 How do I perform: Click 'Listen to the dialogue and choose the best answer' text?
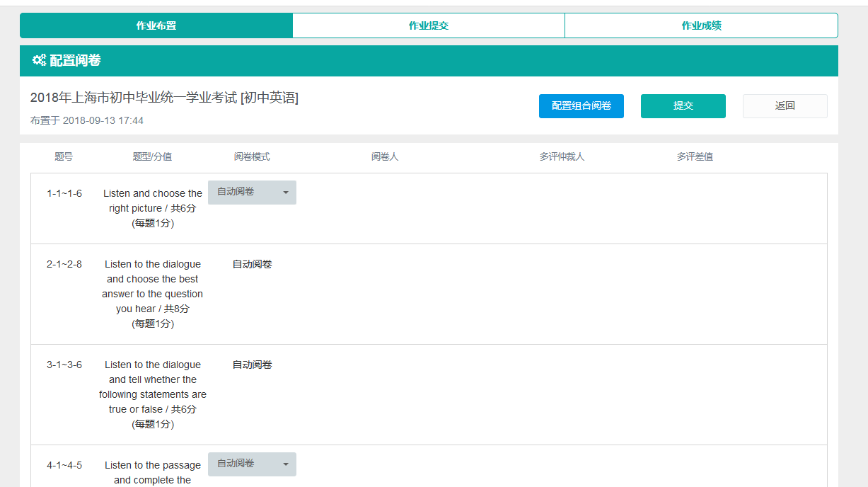pyautogui.click(x=153, y=294)
